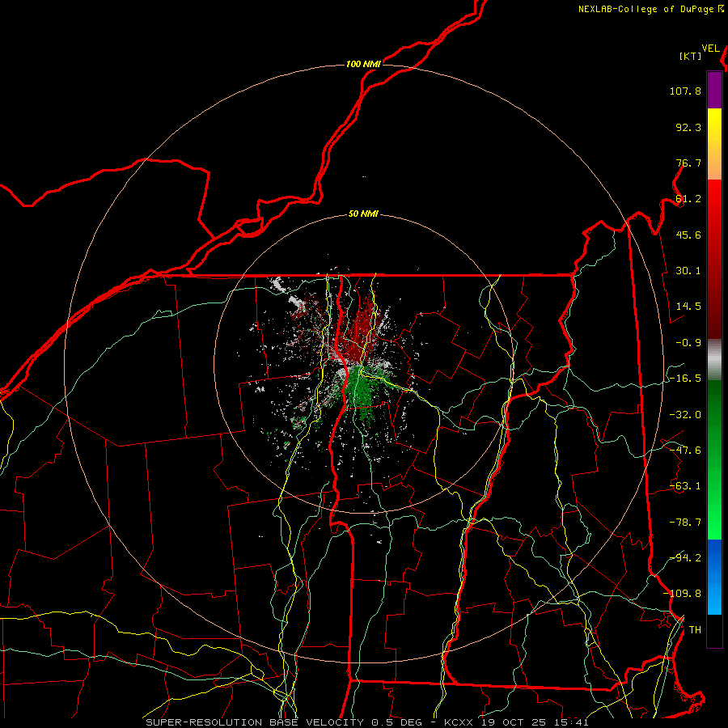Select the VEL label above the color scale
This screenshot has height=728, width=728.
tap(710, 49)
